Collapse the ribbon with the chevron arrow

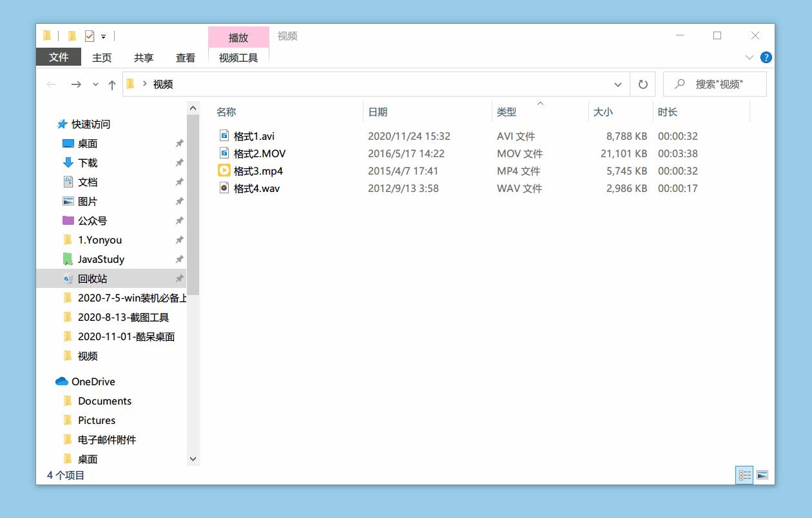pyautogui.click(x=749, y=57)
